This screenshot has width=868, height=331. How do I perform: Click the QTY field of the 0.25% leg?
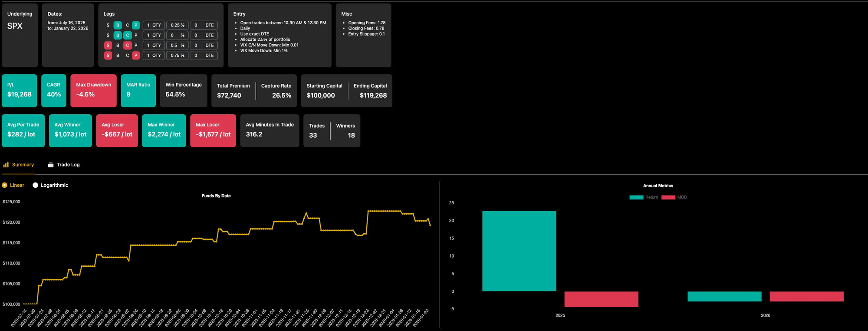pyautogui.click(x=154, y=25)
